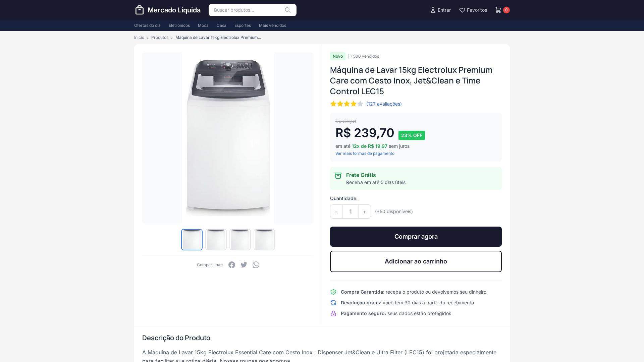Open Favoritos heart icon
The height and width of the screenshot is (362, 644).
(x=462, y=10)
